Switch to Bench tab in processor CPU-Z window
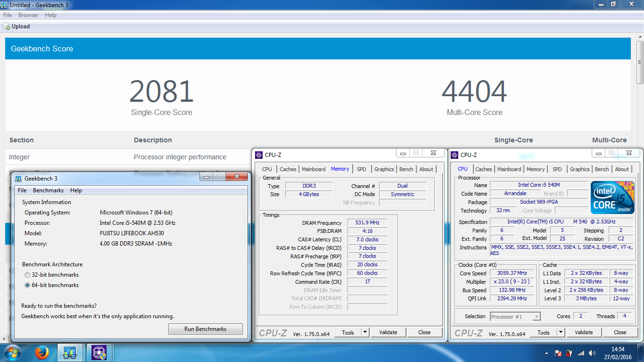The image size is (644, 362). pyautogui.click(x=602, y=169)
